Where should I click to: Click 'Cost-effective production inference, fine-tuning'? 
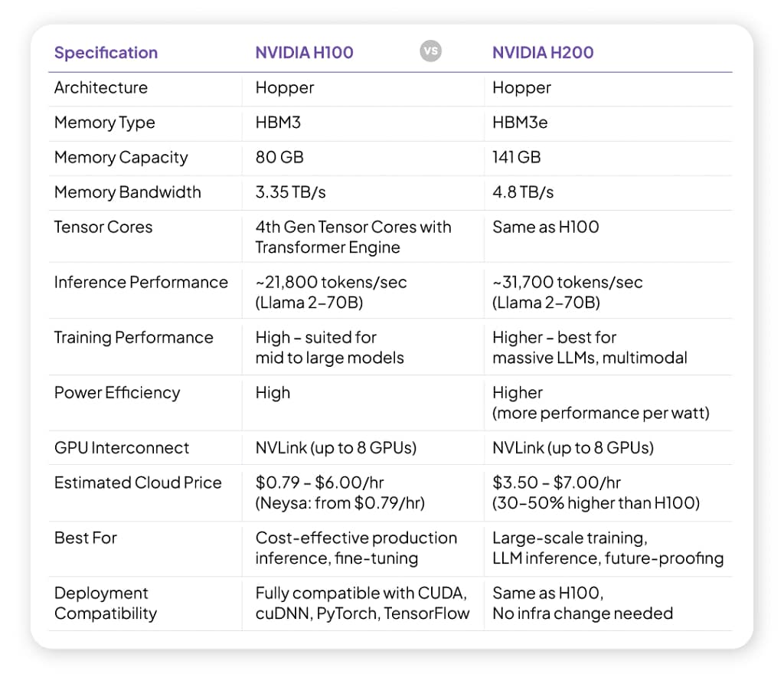tap(357, 548)
